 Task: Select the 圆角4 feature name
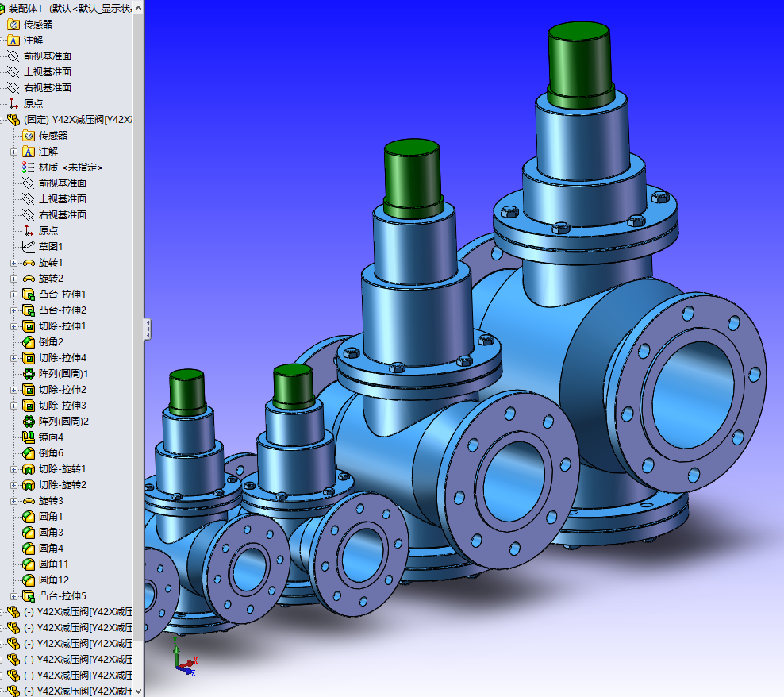51,549
